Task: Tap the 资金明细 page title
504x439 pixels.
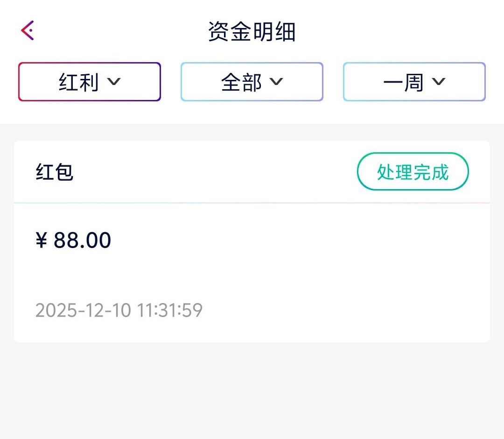Action: [x=252, y=32]
